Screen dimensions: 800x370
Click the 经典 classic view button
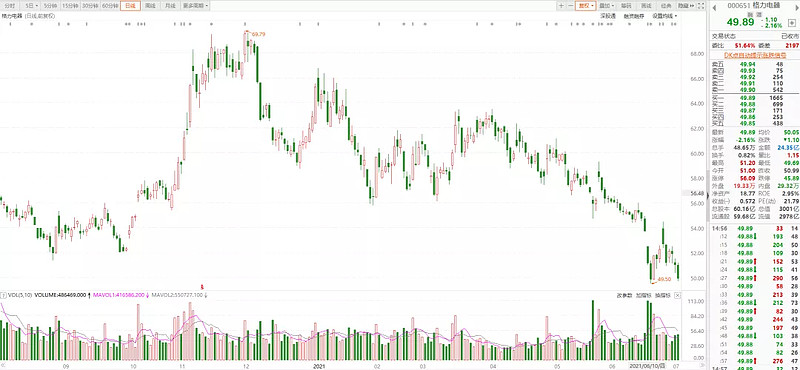point(666,6)
